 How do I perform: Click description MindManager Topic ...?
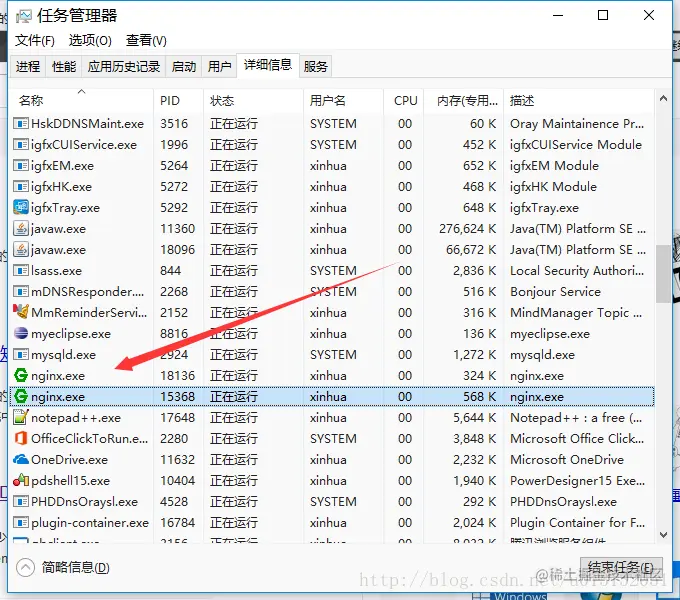[576, 313]
